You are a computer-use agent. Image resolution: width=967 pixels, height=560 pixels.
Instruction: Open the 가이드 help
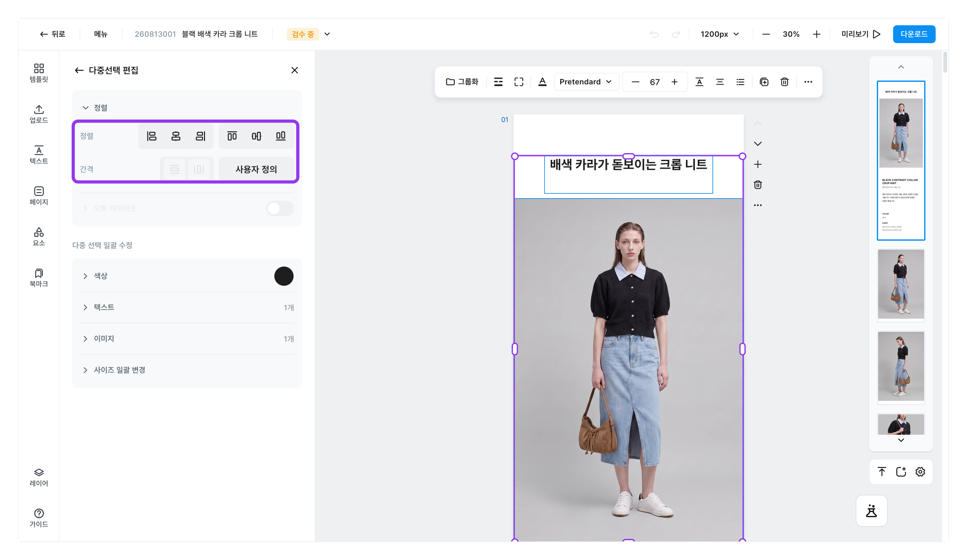pyautogui.click(x=39, y=518)
